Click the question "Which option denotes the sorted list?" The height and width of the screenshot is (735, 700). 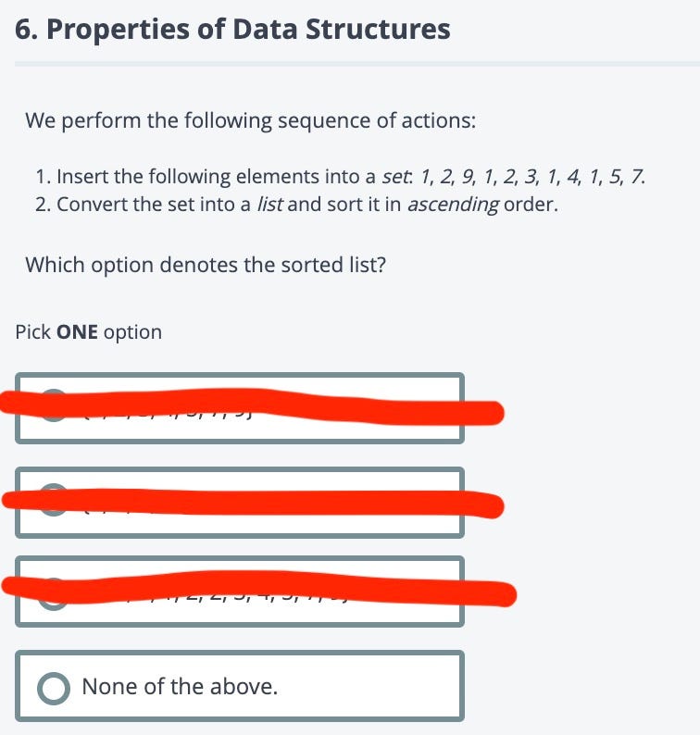pyautogui.click(x=206, y=265)
